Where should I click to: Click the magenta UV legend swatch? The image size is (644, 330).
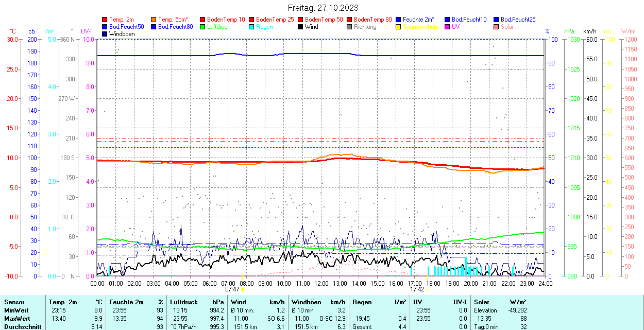point(447,27)
